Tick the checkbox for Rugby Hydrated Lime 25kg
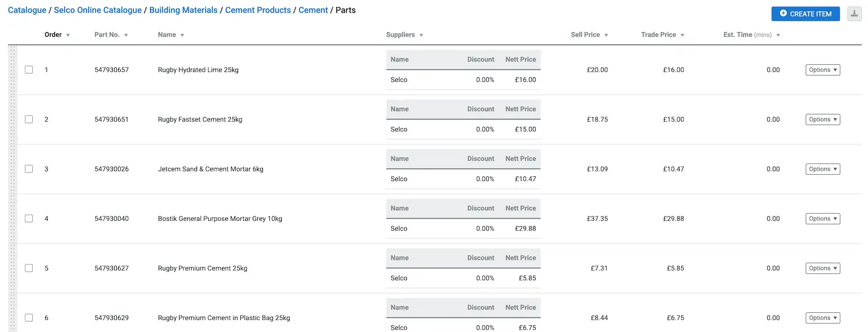Viewport: 868px width, 332px height. pos(29,70)
